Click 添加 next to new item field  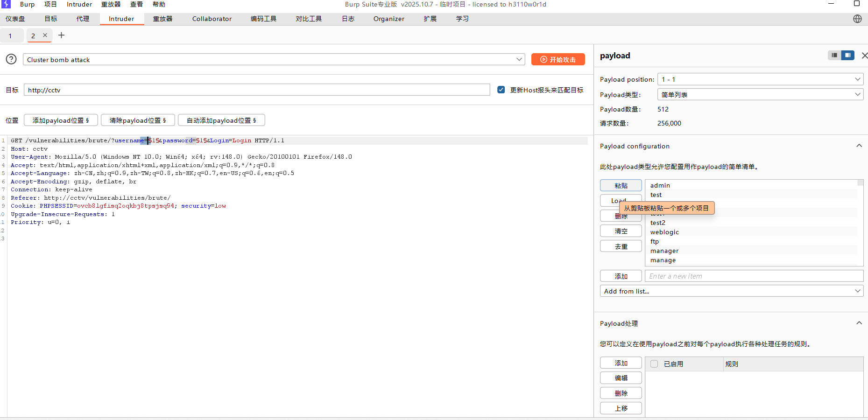point(621,276)
